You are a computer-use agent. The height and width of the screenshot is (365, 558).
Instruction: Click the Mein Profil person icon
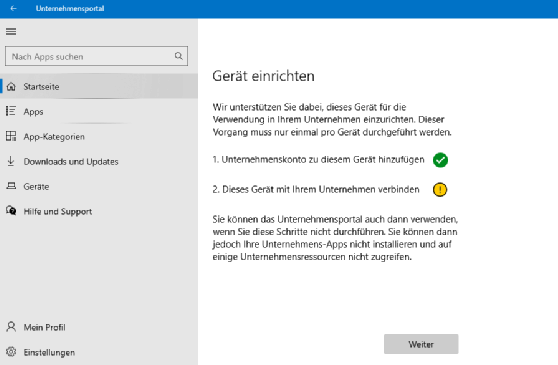tap(11, 327)
